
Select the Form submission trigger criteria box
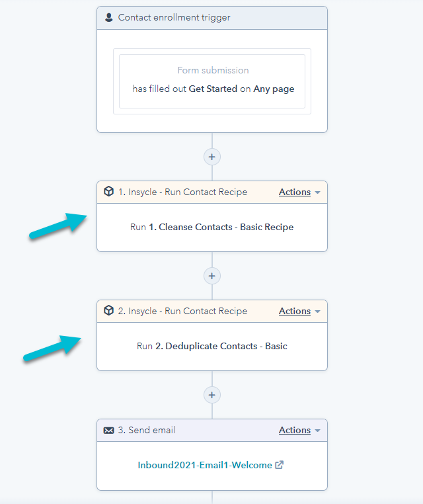pos(212,81)
